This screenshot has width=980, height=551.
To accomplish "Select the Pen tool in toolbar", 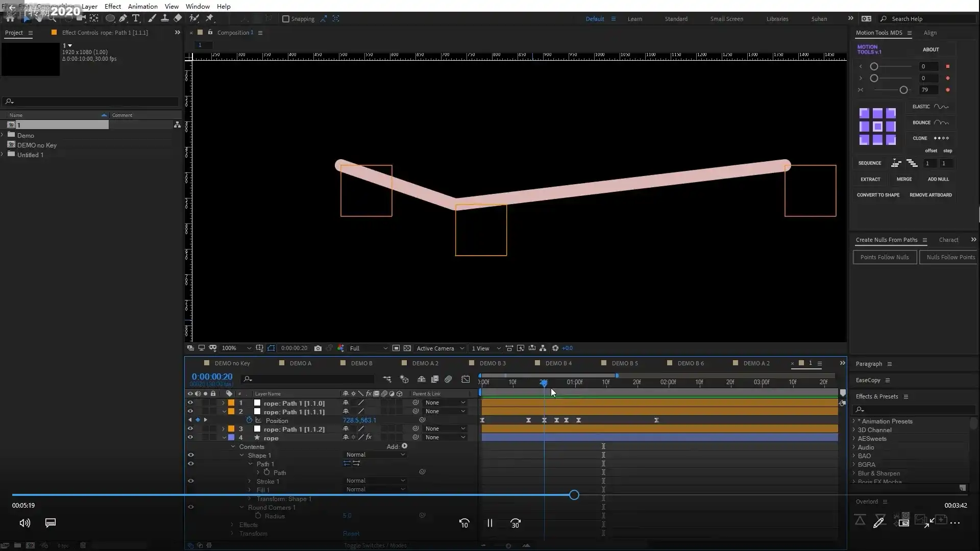I will 123,18.
